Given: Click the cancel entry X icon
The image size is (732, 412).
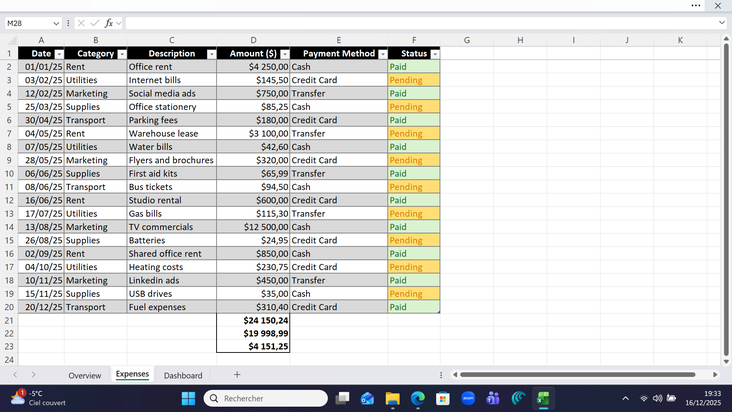Looking at the screenshot, I should pyautogui.click(x=81, y=23).
